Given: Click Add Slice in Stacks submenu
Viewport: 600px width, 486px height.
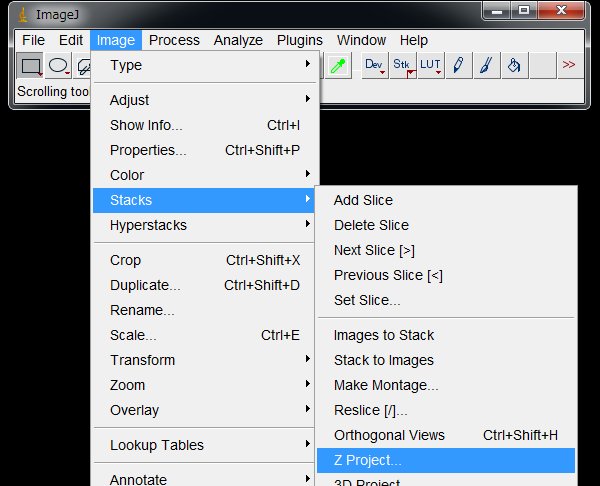Looking at the screenshot, I should [x=446, y=200].
